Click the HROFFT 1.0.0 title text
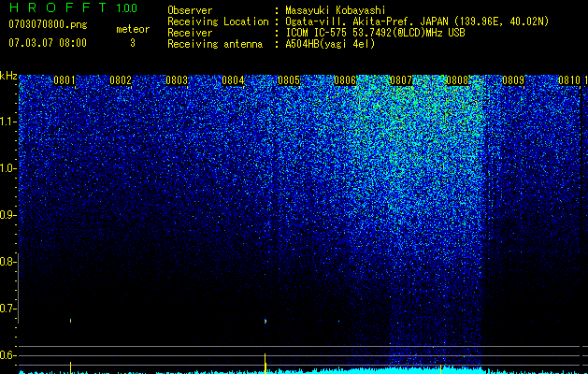The image size is (588, 374). 73,7
